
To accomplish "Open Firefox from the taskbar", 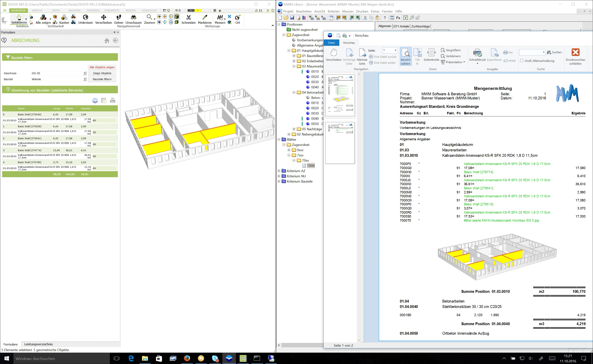I will pyautogui.click(x=187, y=358).
